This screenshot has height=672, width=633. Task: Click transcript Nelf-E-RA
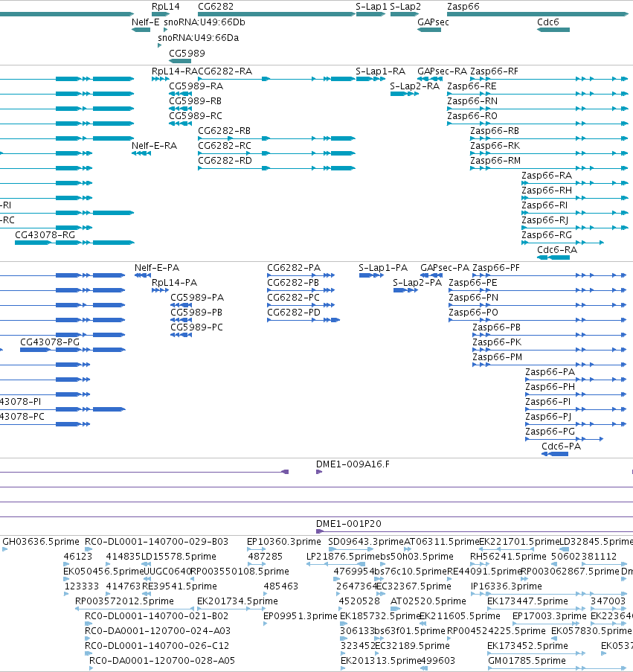coord(154,145)
